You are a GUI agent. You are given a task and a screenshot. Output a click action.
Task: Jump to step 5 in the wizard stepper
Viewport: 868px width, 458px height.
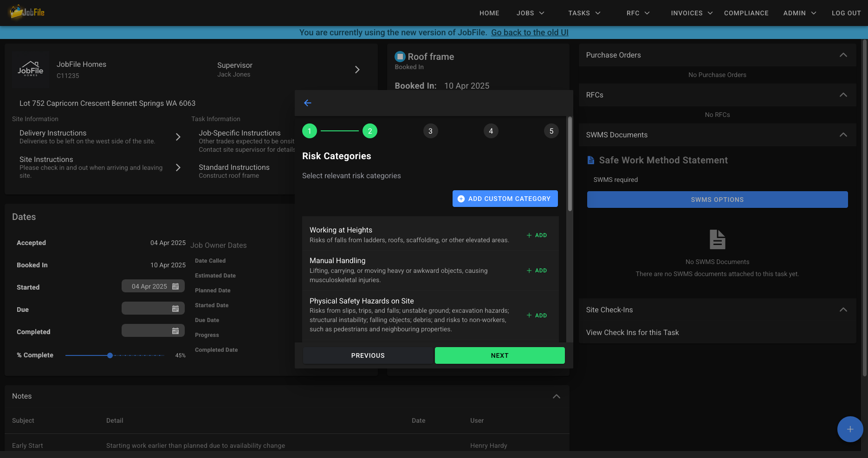point(551,131)
